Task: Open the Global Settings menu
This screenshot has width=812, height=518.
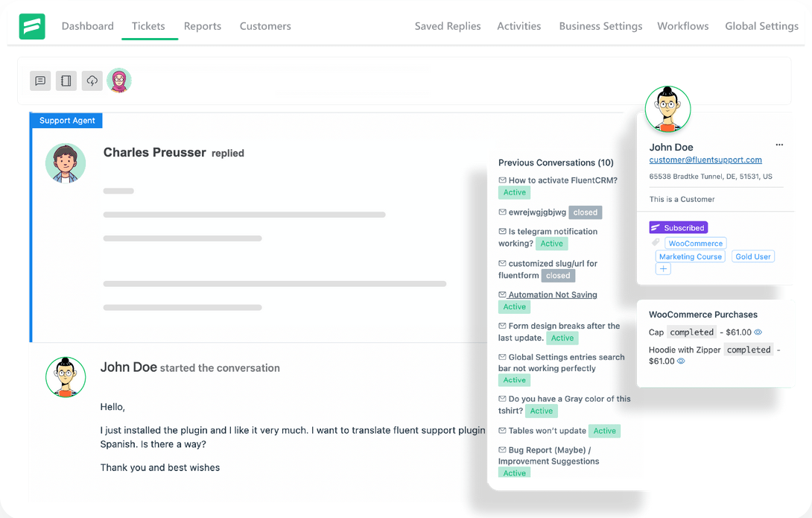Action: [761, 26]
